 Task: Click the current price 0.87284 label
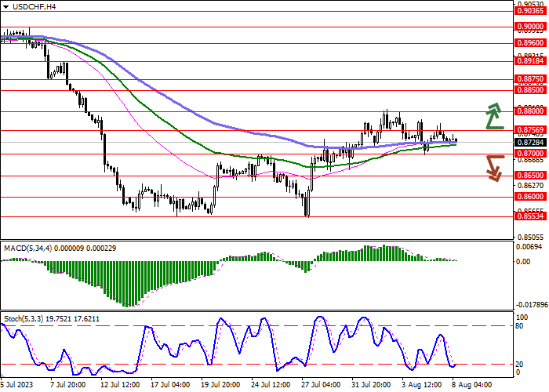(530, 143)
